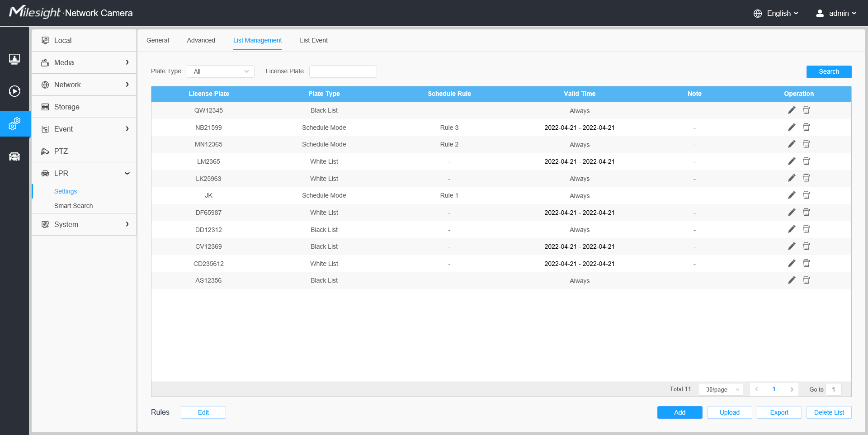The image size is (868, 435).
Task: Switch to the Advanced tab
Action: (x=201, y=40)
